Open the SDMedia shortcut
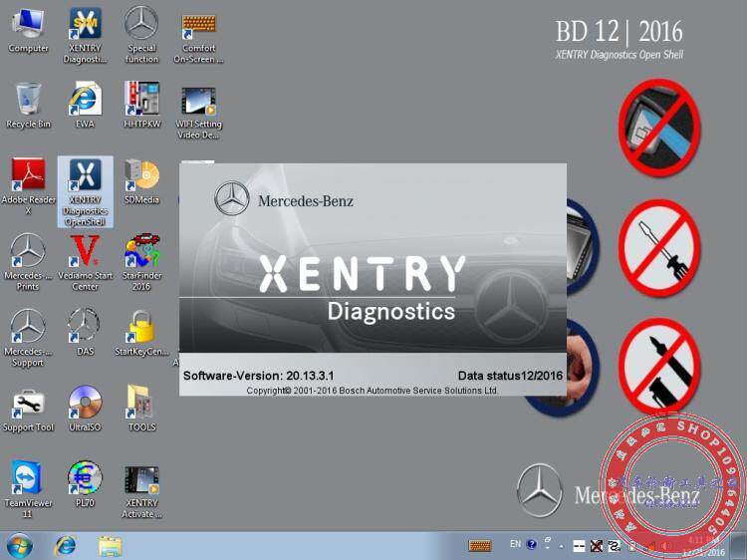This screenshot has height=560, width=747. pyautogui.click(x=141, y=181)
